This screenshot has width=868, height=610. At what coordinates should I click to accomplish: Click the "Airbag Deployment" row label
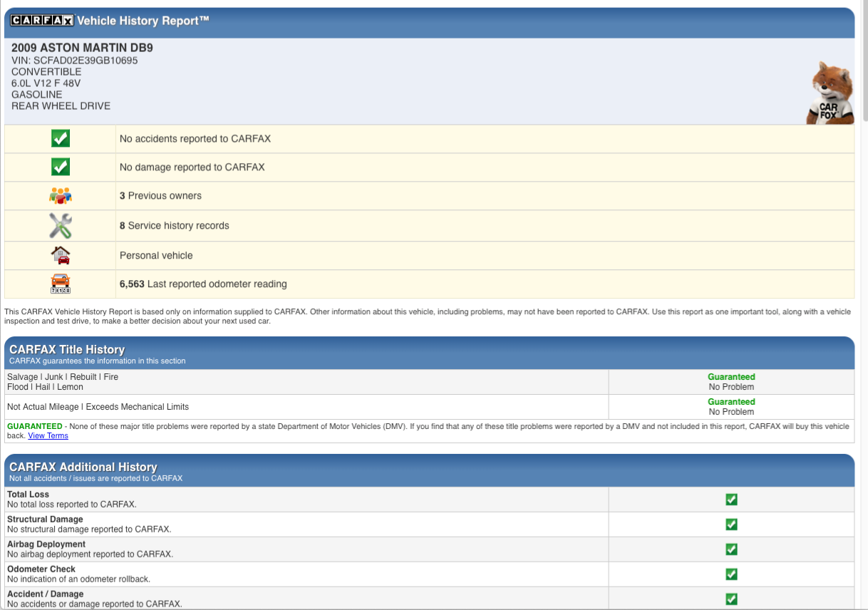click(x=46, y=544)
